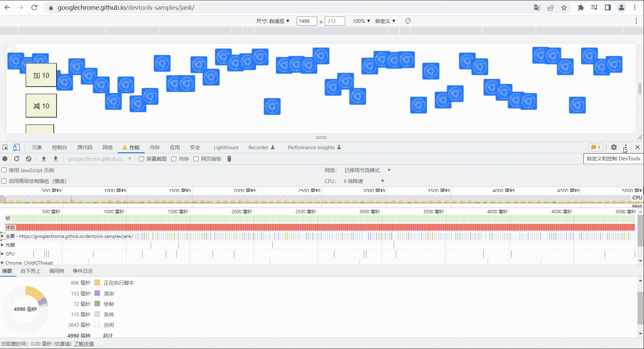Screen dimensions: 644x349
Task: Open the Chrome profile avatar menu
Action: (621, 7)
